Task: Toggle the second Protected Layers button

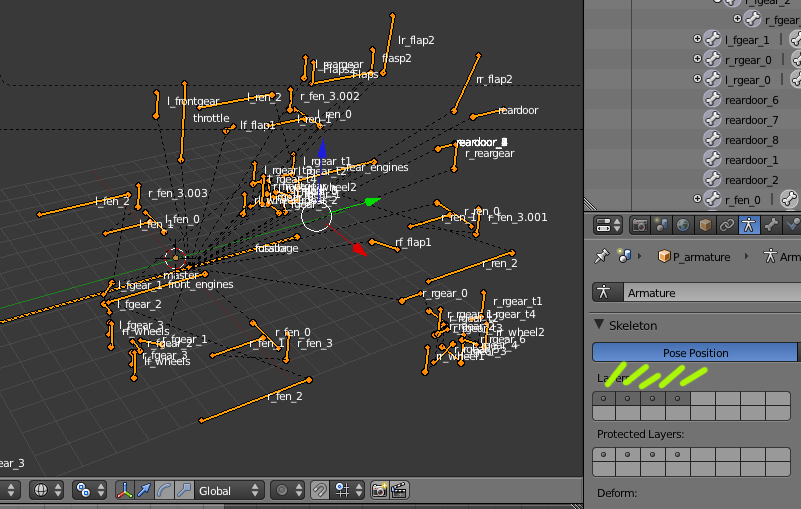Action: click(x=628, y=454)
